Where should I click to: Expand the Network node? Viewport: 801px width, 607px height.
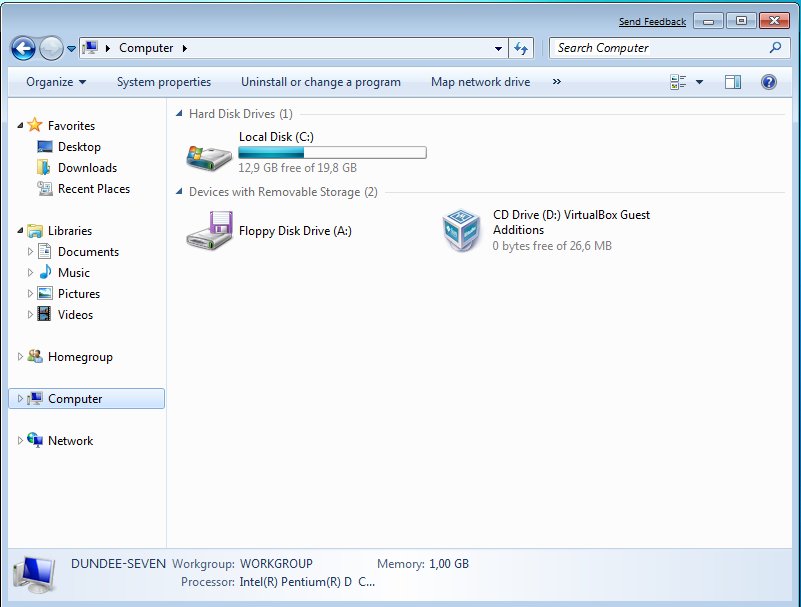point(20,440)
